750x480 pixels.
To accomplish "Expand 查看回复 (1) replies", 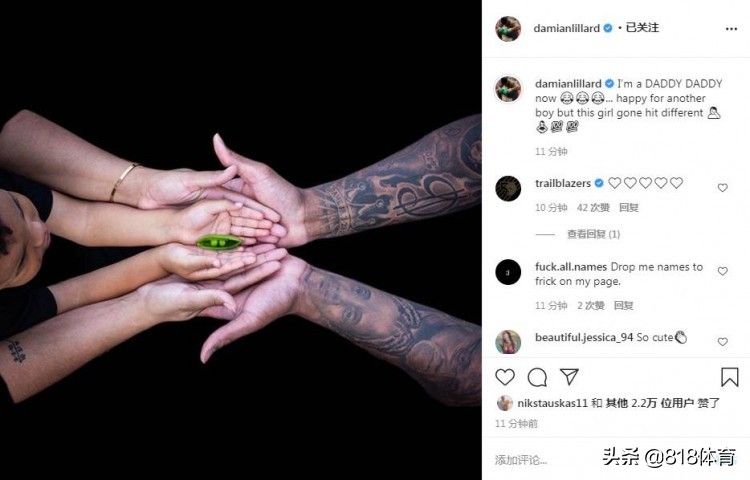I will pyautogui.click(x=593, y=234).
